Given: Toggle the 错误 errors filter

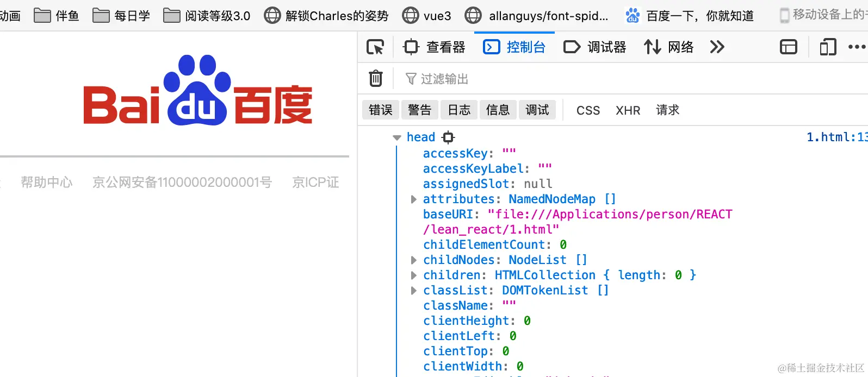Looking at the screenshot, I should pos(381,110).
